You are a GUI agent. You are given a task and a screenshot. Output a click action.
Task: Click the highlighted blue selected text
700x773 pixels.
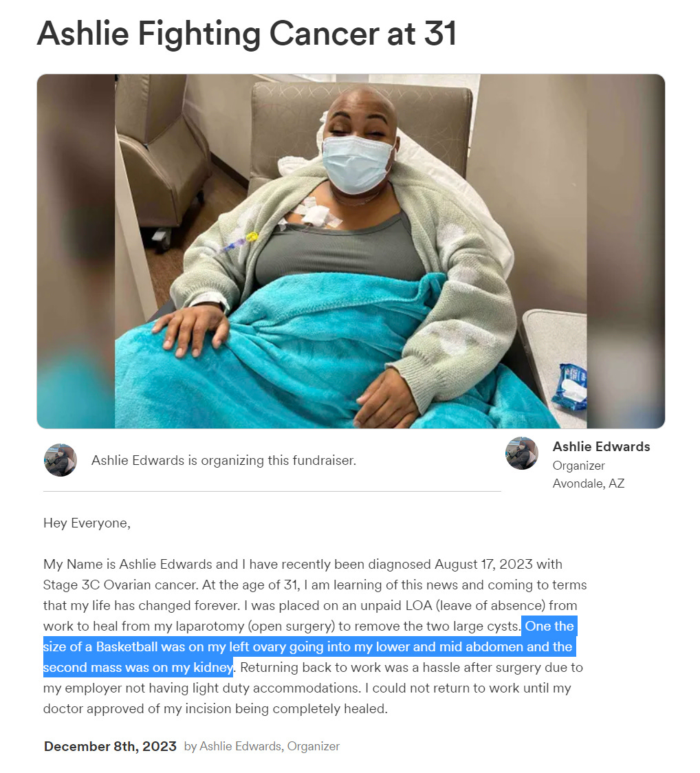[x=309, y=646]
